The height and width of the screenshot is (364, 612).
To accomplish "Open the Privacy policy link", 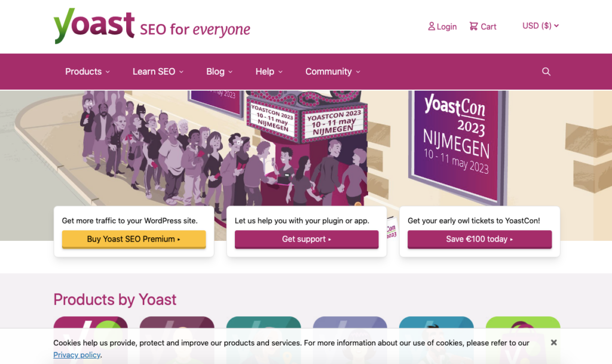I will tap(77, 354).
